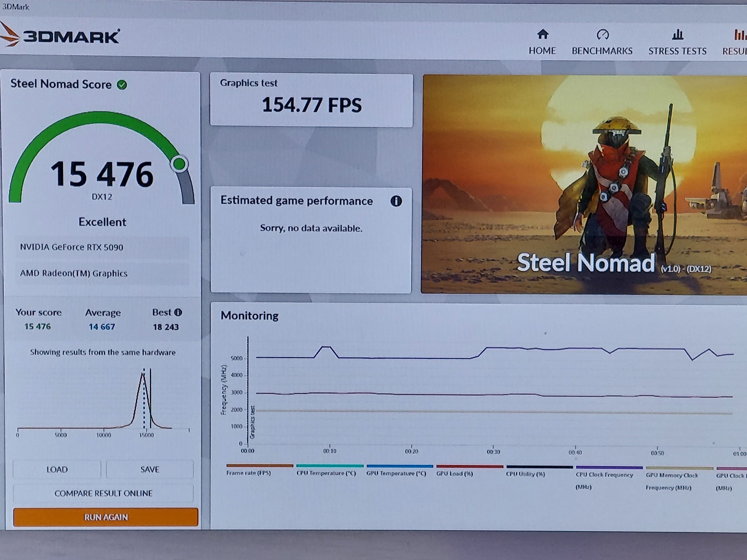Screen dimensions: 747x560
Task: Click the LOAD button
Action: (57, 470)
